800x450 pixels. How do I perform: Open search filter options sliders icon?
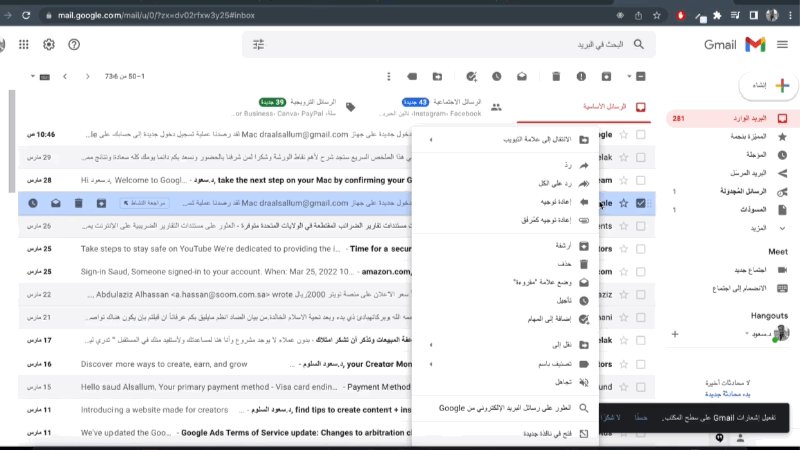(x=259, y=45)
